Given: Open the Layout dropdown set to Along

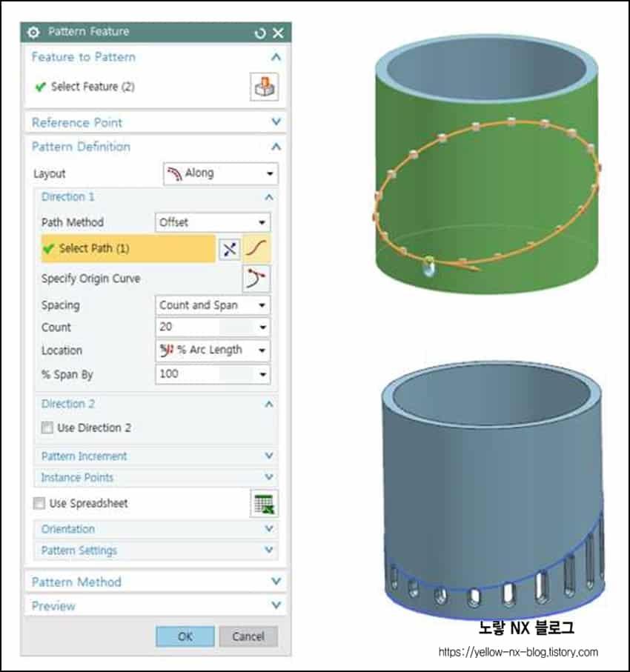Looking at the screenshot, I should tap(221, 173).
